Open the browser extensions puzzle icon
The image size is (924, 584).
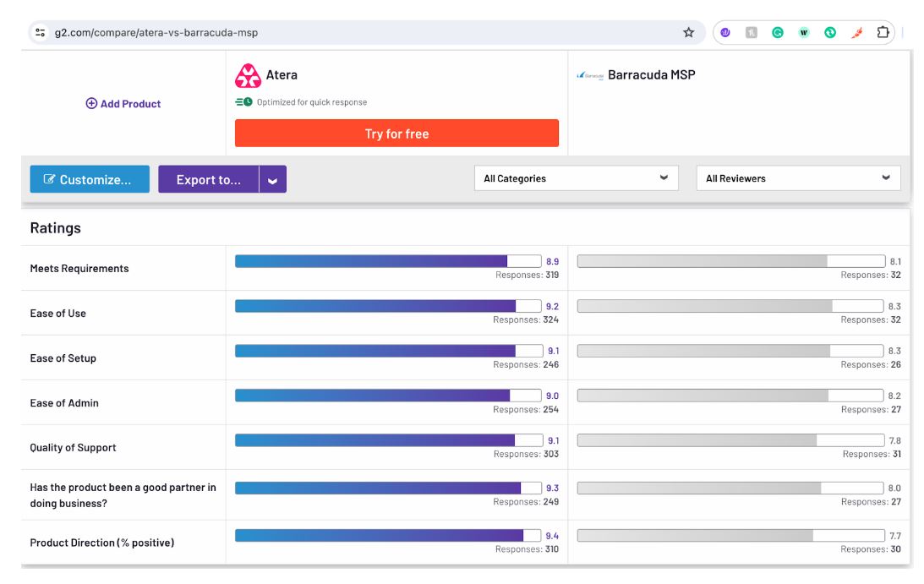[x=882, y=32]
